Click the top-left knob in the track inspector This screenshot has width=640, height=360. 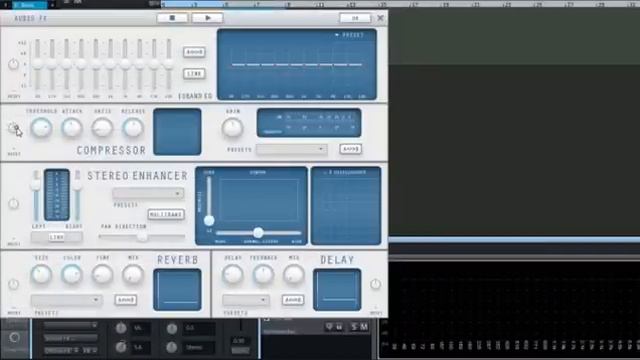pyautogui.click(x=121, y=328)
